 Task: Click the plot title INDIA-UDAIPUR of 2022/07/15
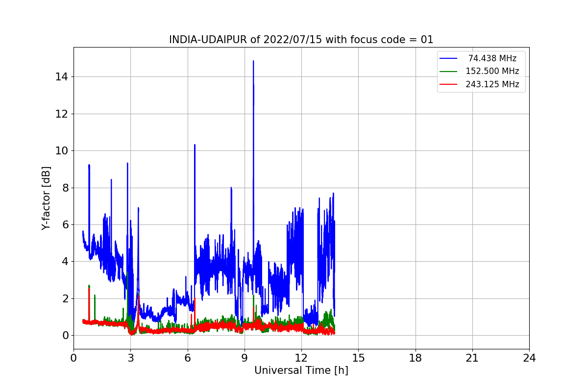click(x=301, y=40)
